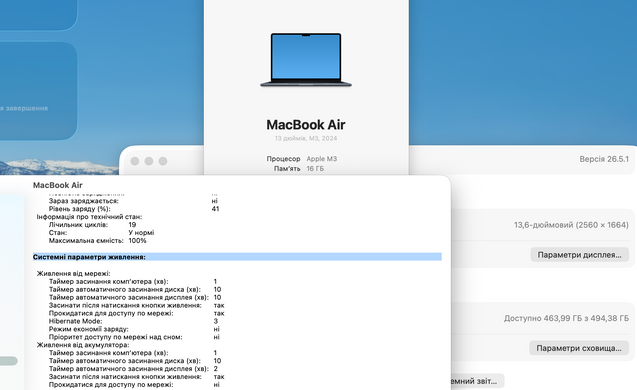Click the 'завершення' text in desktop widget

(x=27, y=108)
